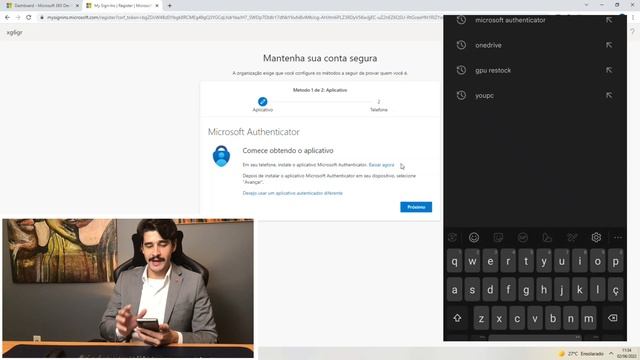
Task: Tap the w key on phone keyboard
Action: (x=472, y=261)
